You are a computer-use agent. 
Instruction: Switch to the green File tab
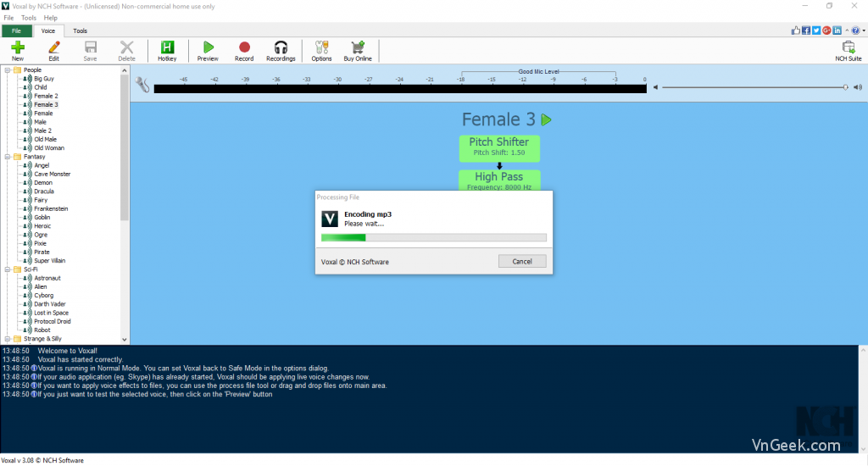pyautogui.click(x=17, y=31)
